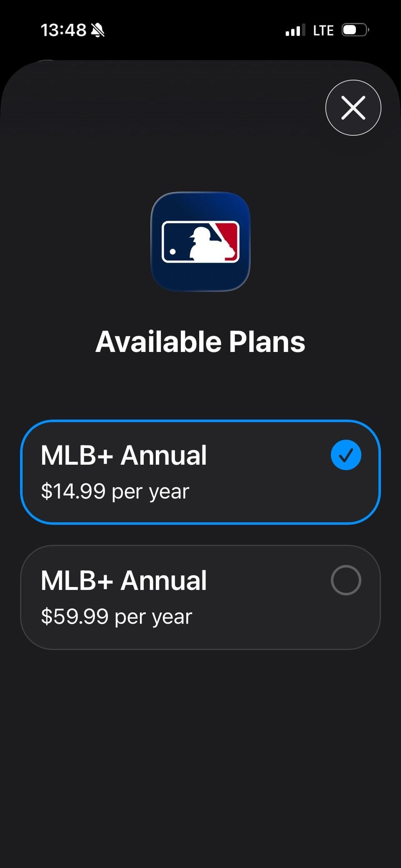The height and width of the screenshot is (868, 401).
Task: Tap the battery level icon
Action: tap(355, 30)
